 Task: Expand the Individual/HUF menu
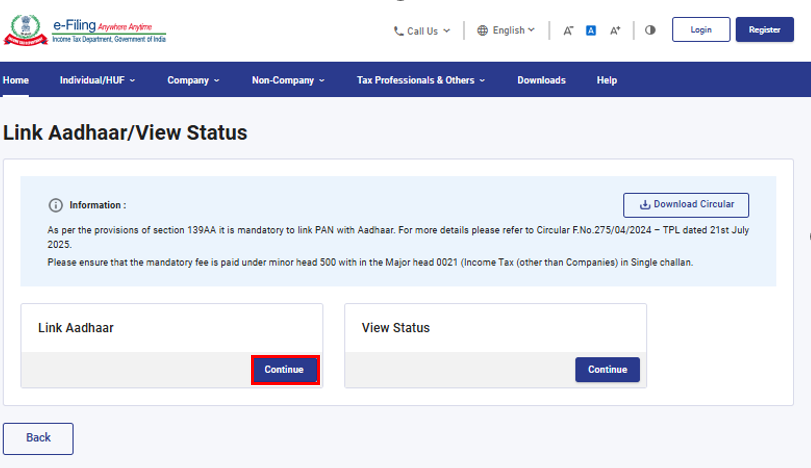point(97,80)
